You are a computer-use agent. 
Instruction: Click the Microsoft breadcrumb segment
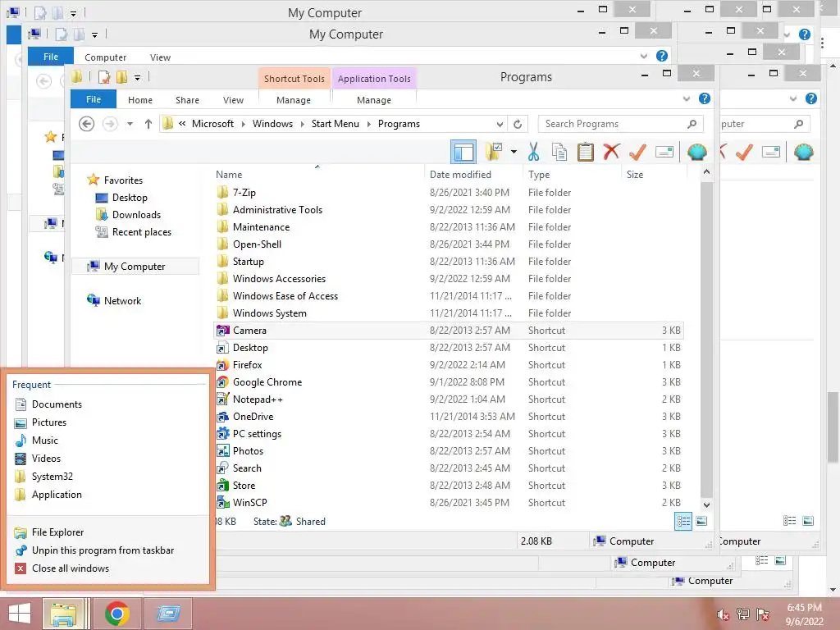pyautogui.click(x=212, y=124)
